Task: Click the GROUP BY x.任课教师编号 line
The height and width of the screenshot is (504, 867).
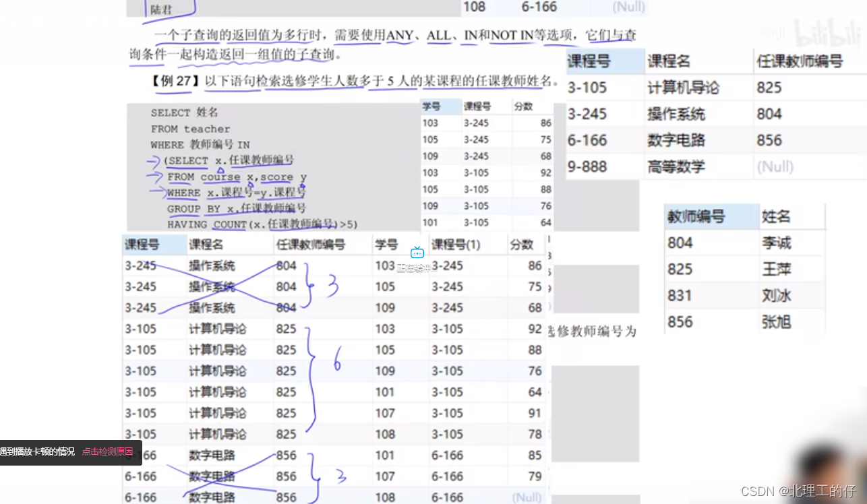Action: click(237, 208)
